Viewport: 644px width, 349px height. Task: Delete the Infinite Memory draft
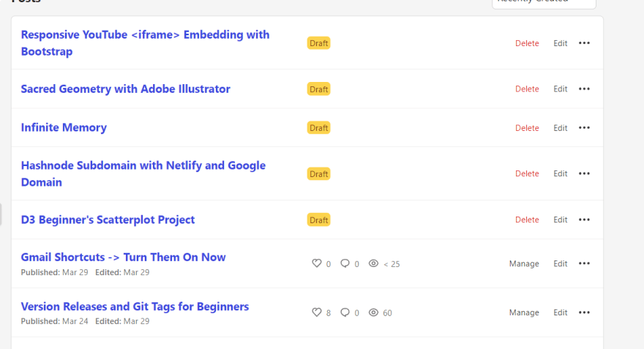[527, 128]
